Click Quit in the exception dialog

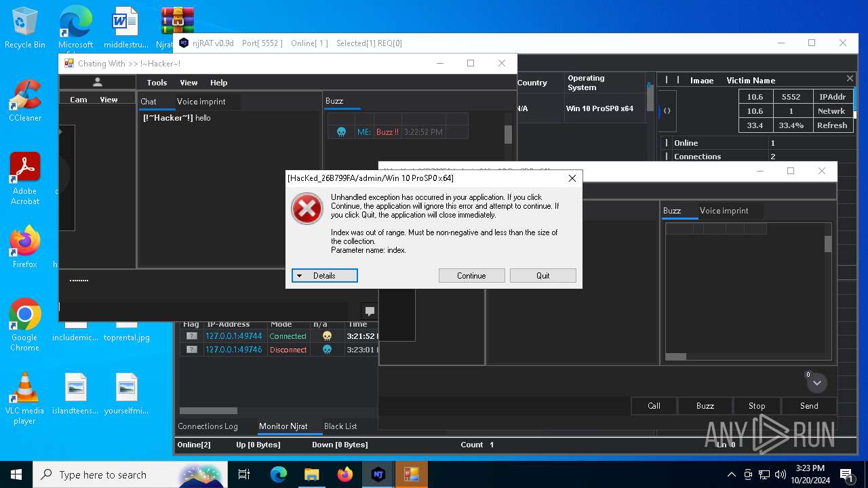tap(542, 276)
